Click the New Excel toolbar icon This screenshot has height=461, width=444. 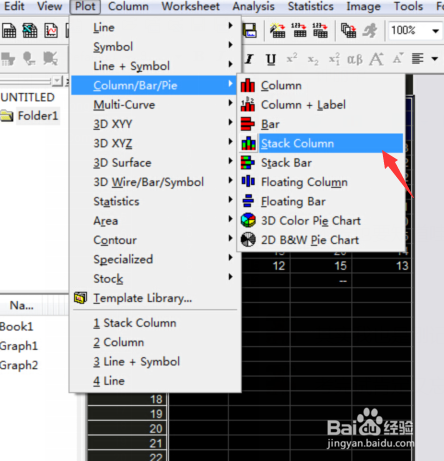point(30,31)
